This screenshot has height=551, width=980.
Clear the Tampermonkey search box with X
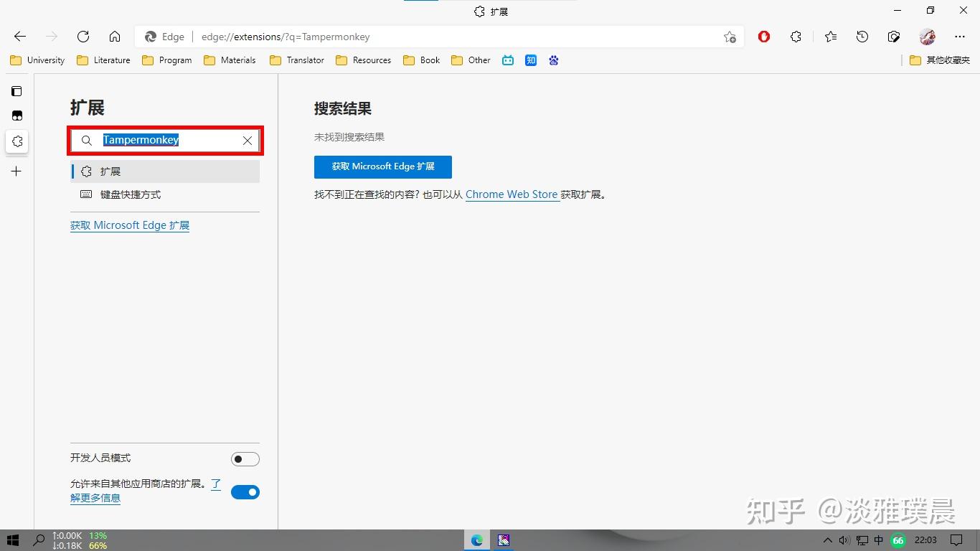pos(247,141)
